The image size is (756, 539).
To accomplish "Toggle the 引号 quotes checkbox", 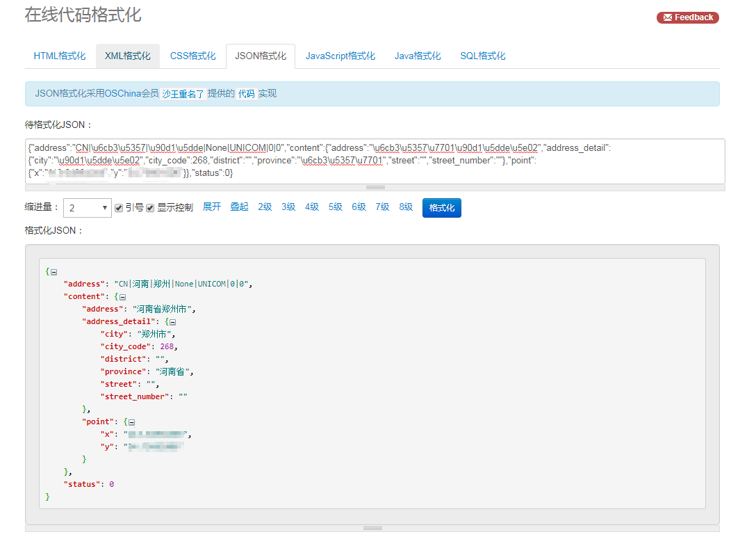I will coord(119,208).
